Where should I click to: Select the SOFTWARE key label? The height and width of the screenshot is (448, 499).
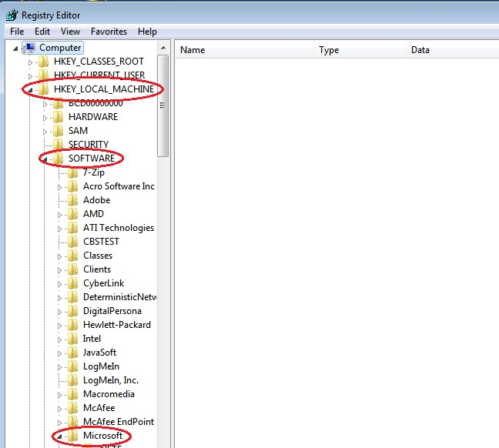(92, 159)
